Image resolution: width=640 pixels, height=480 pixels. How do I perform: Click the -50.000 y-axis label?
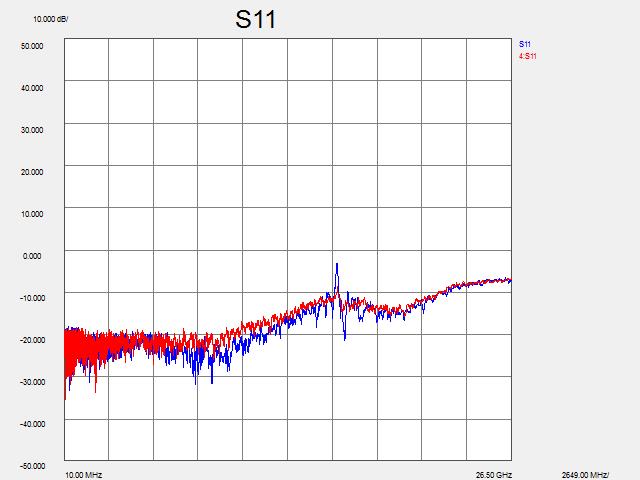click(31, 465)
